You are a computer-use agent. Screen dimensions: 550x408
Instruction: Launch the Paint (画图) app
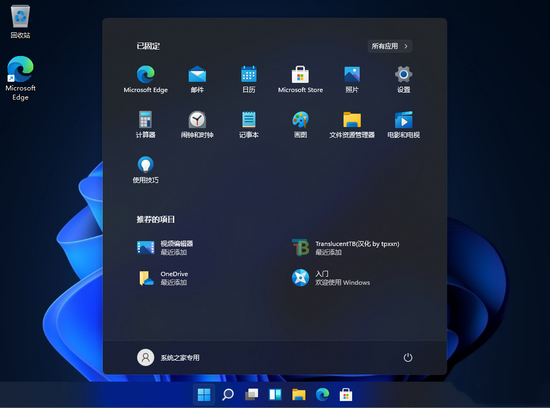(x=300, y=124)
